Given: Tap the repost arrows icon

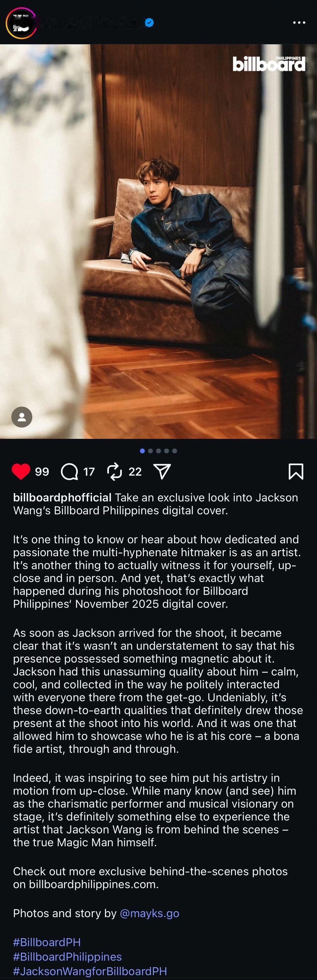Looking at the screenshot, I should pos(114,472).
